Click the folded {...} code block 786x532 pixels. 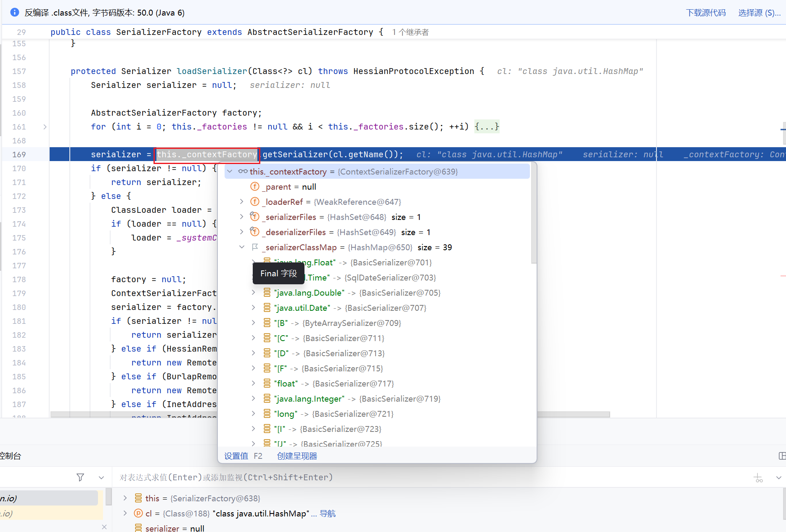[x=487, y=127]
